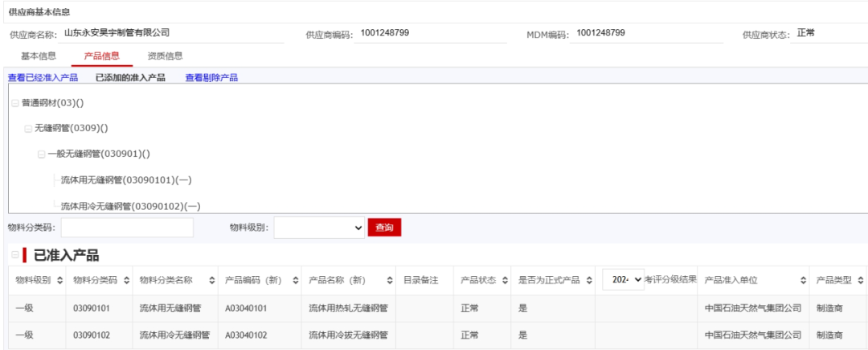The image size is (868, 350).
Task: Sort by 产品编码（新） column arrows
Action: pyautogui.click(x=296, y=280)
